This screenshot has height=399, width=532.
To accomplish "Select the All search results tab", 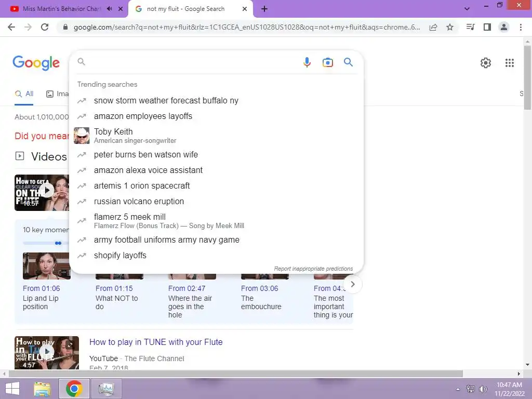I will click(x=24, y=94).
